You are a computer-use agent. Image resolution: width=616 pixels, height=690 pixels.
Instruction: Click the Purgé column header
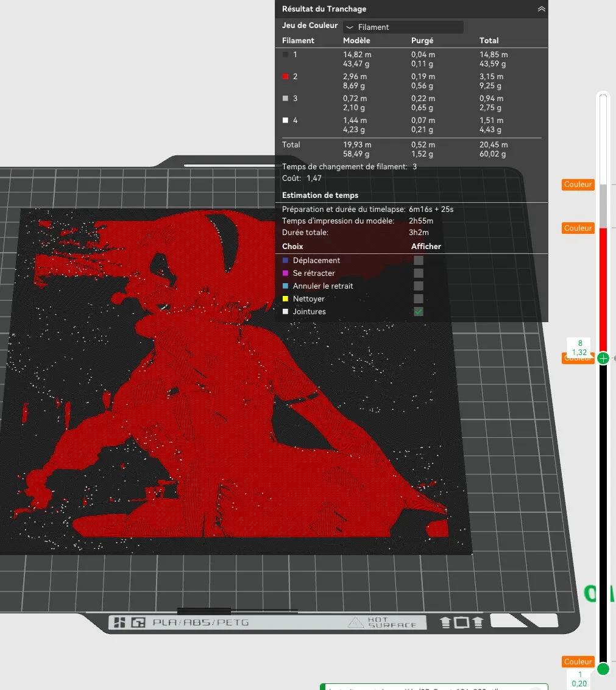[422, 40]
